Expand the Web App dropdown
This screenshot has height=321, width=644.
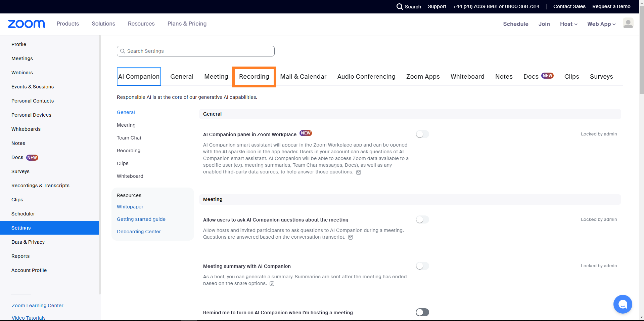601,24
